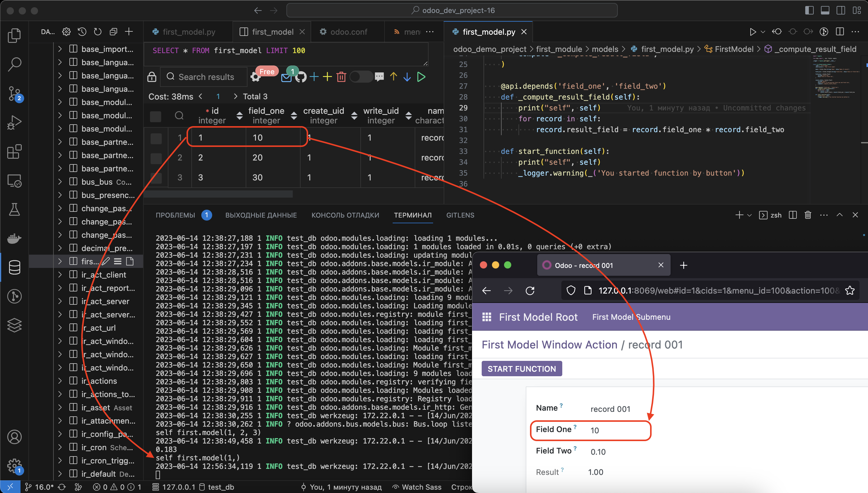Screen dimensions: 868x493
Task: Click the yellow up arrow in results toolbar
Action: pos(393,77)
